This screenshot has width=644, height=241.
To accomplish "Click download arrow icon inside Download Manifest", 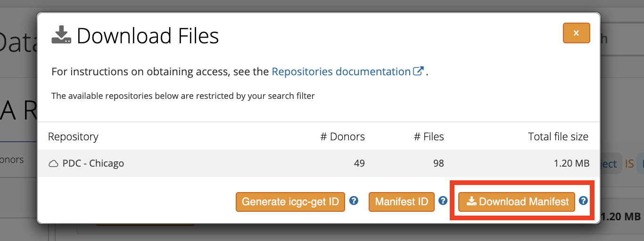I will pyautogui.click(x=471, y=201).
